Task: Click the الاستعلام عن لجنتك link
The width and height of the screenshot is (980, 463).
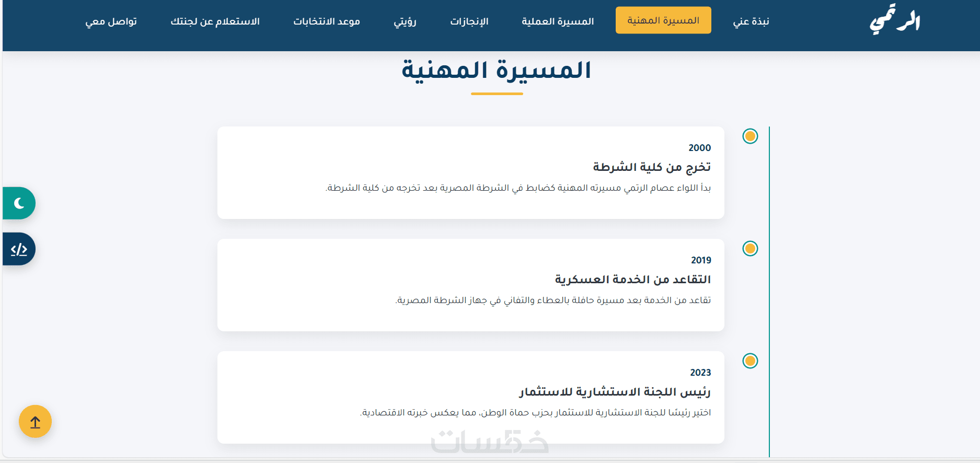Action: (215, 21)
